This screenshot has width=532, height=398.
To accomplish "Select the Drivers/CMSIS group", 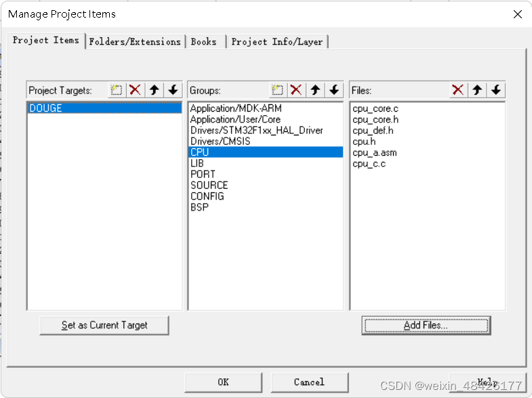I will [x=266, y=141].
